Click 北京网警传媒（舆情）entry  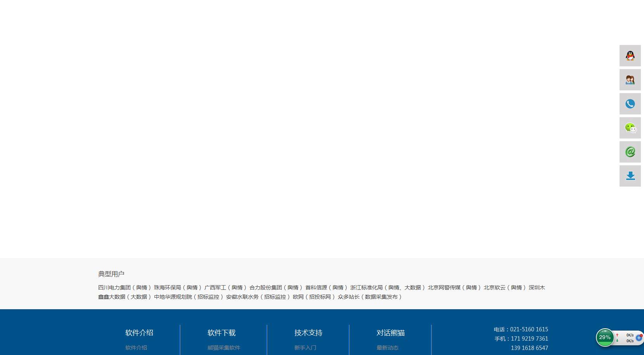tap(454, 287)
